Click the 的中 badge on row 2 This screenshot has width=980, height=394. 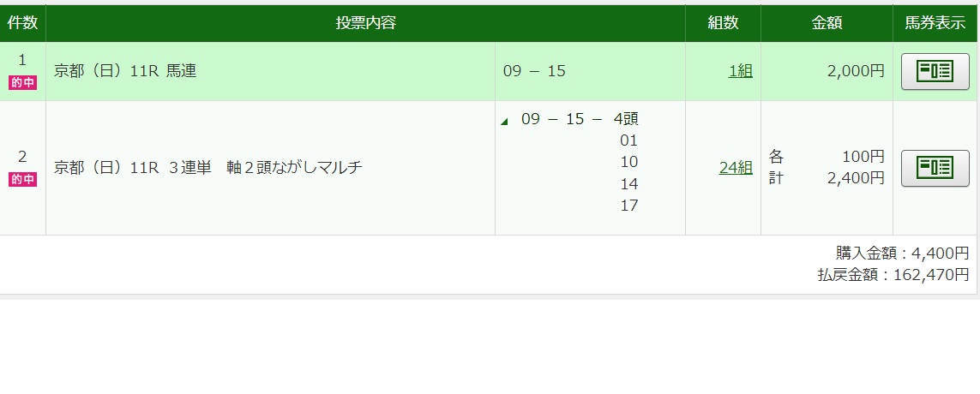coord(22,179)
